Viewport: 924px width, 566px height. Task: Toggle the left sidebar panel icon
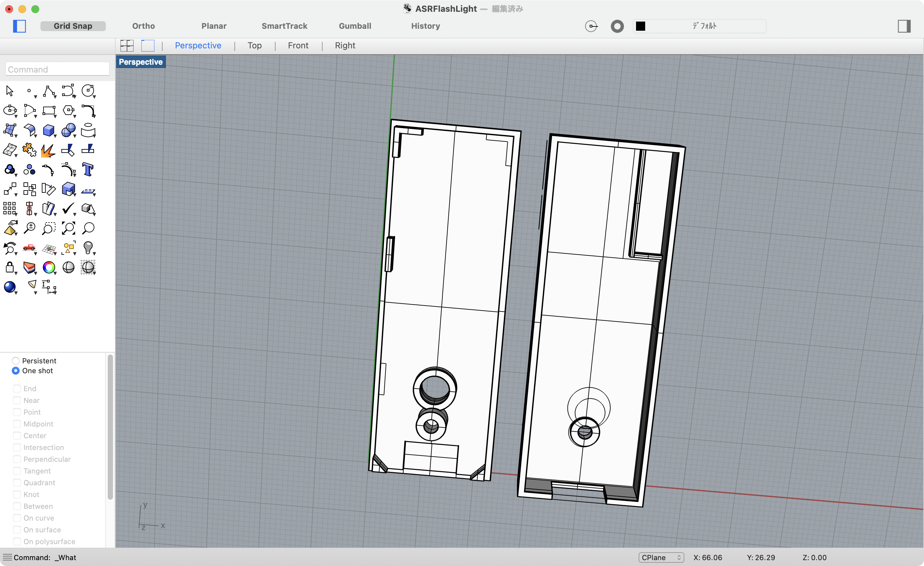(20, 26)
